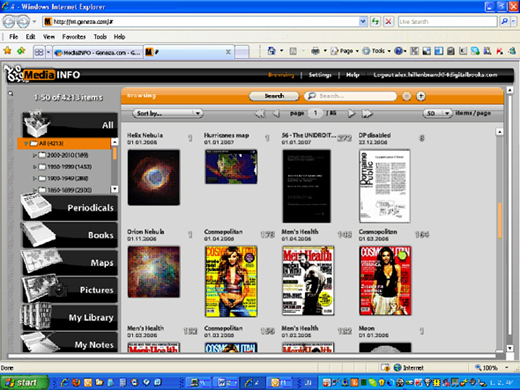Click the Home toolbar icon
The width and height of the screenshot is (520, 390).
click(x=272, y=51)
